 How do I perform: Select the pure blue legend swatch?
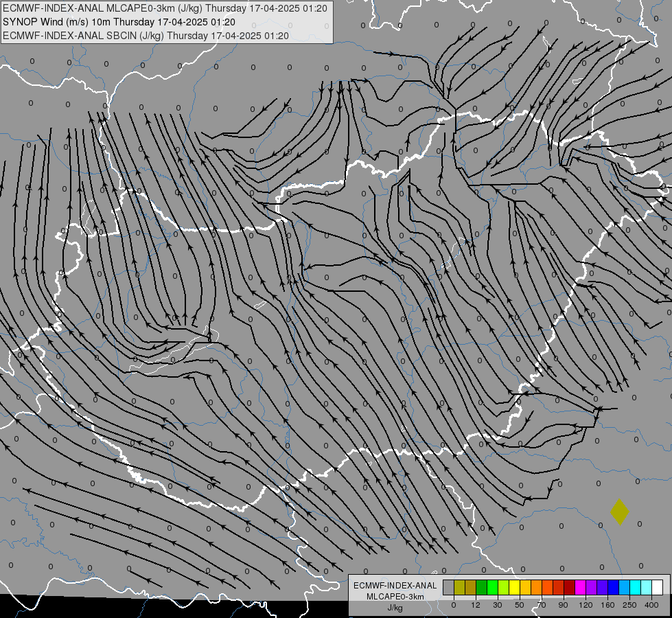click(x=613, y=588)
